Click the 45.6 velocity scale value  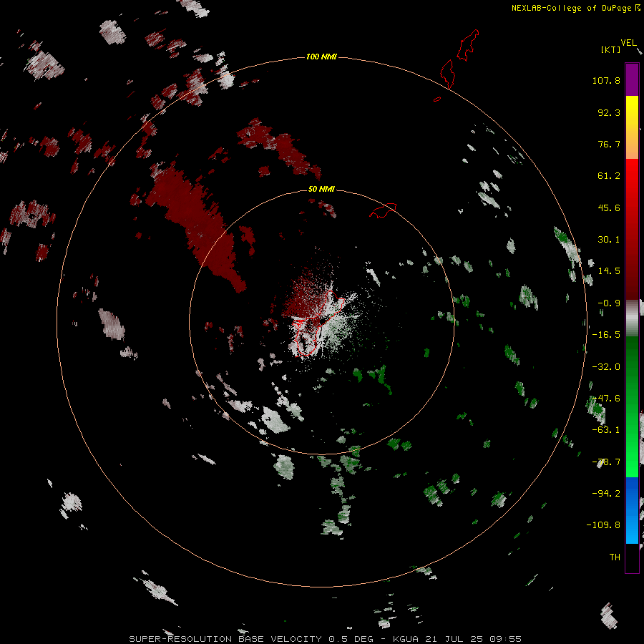(609, 208)
